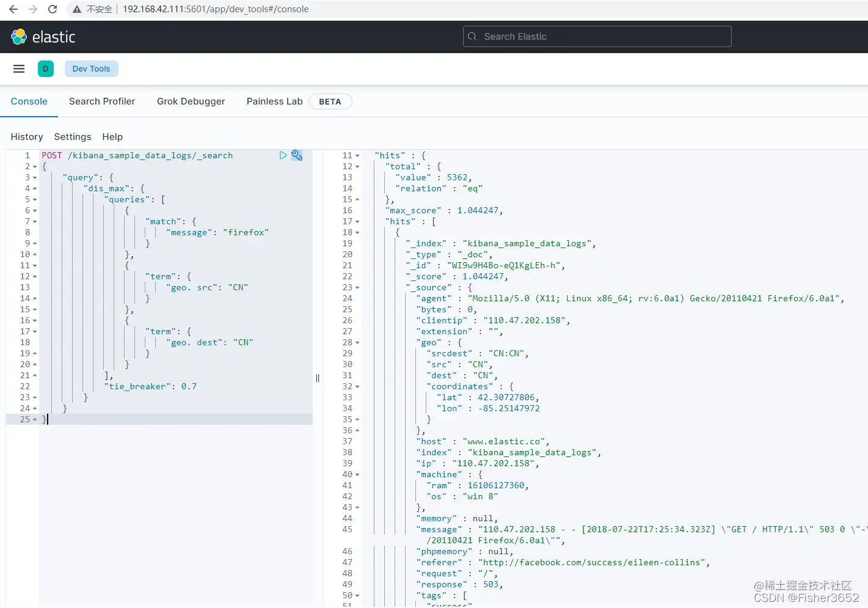Click the pane resize handle between editors

[318, 378]
